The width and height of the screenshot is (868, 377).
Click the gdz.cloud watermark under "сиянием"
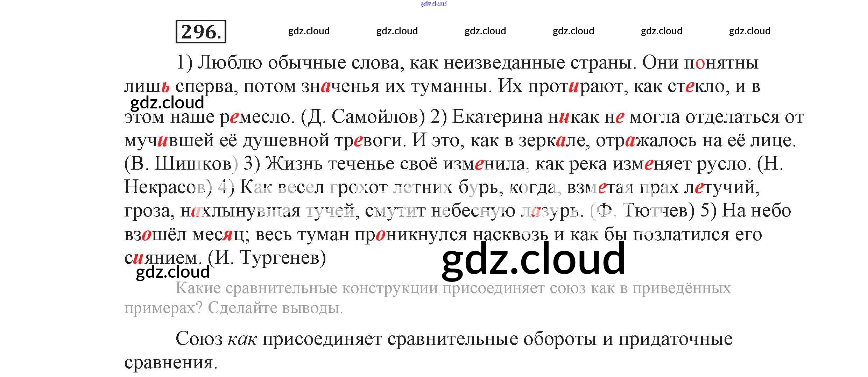point(172,272)
